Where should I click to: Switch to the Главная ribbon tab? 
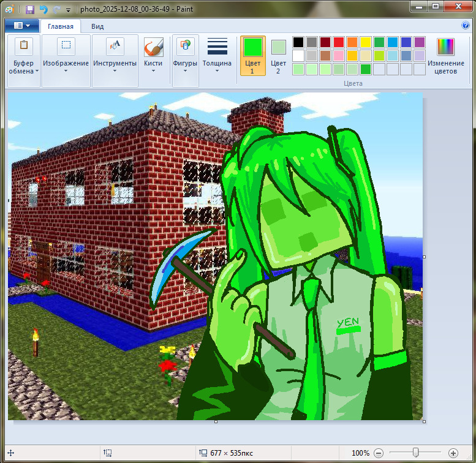tap(61, 26)
